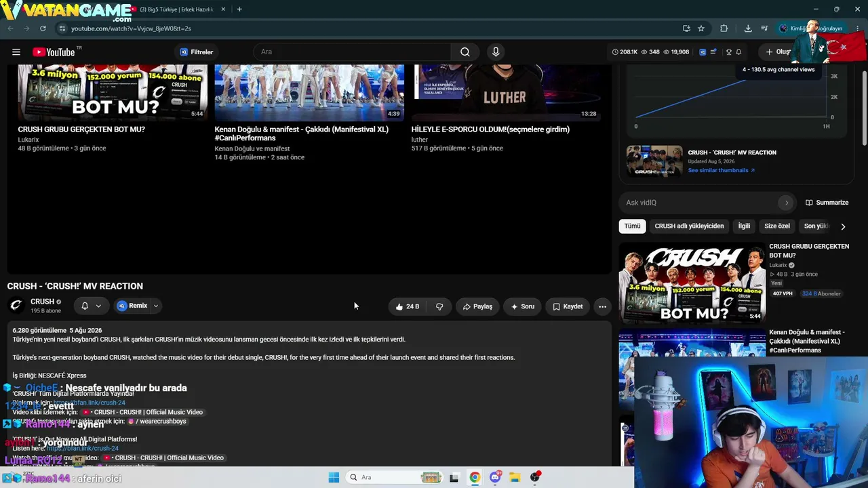Viewport: 868px width, 488px height.
Task: Select the Tümü filter chip
Action: 632,226
